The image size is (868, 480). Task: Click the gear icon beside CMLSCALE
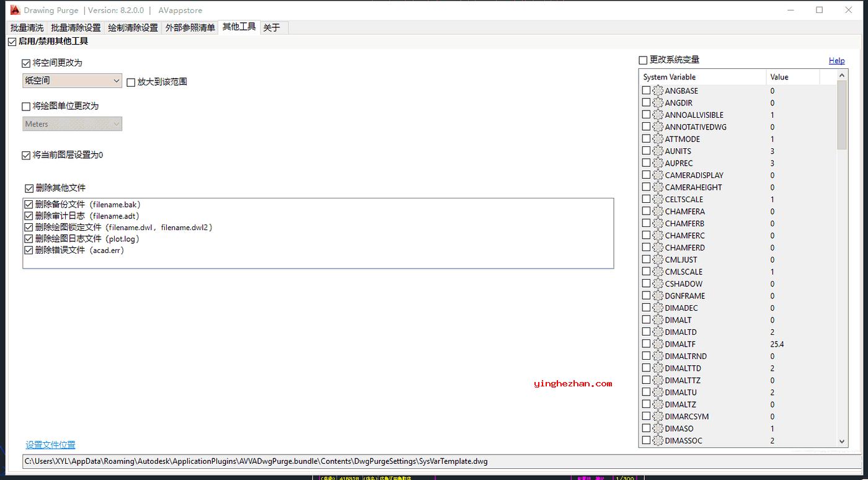(x=658, y=272)
